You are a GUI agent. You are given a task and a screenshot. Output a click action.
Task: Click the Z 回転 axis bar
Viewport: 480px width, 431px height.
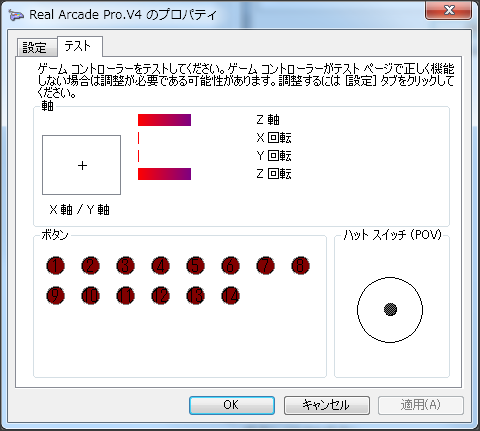(x=164, y=174)
